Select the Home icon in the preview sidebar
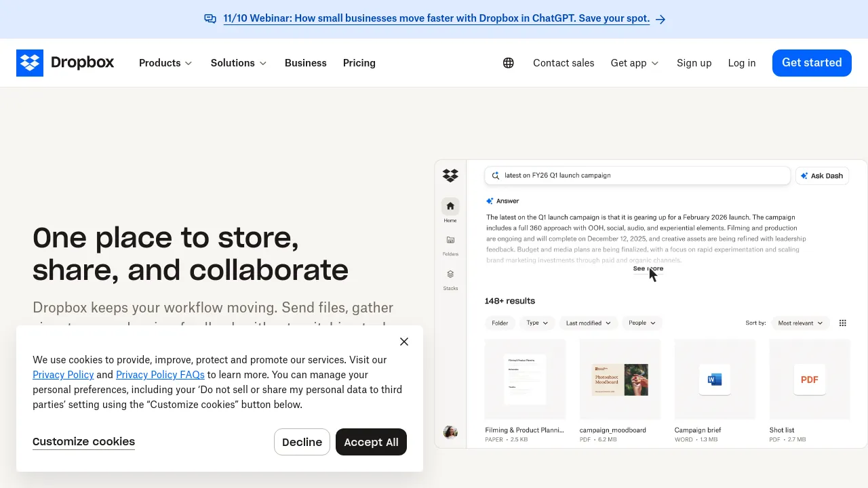The height and width of the screenshot is (488, 868). tap(450, 206)
